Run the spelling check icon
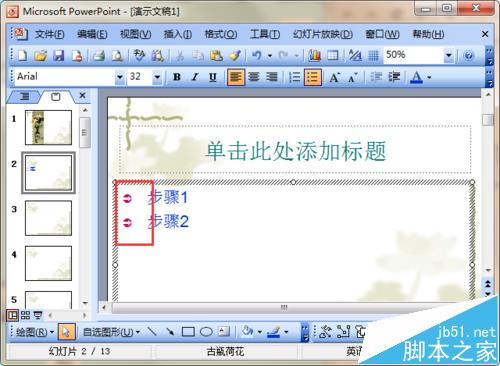This screenshot has width=500, height=366. 139,55
